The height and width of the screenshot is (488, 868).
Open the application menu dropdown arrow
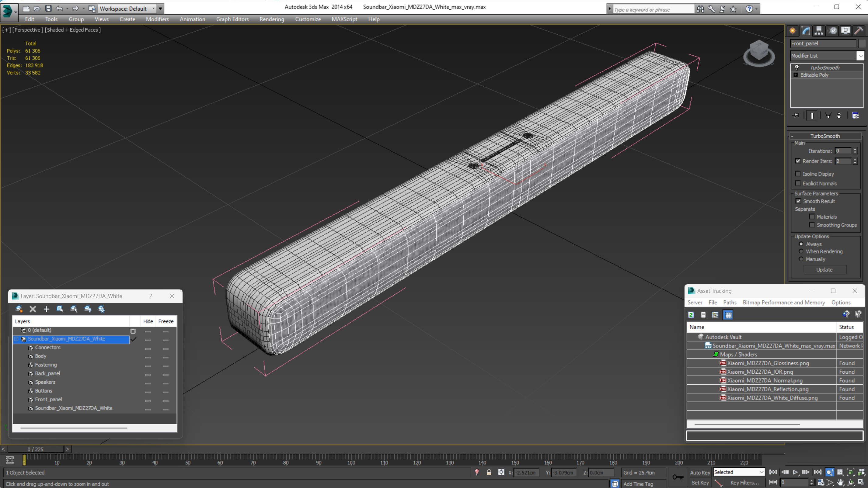coord(16,12)
